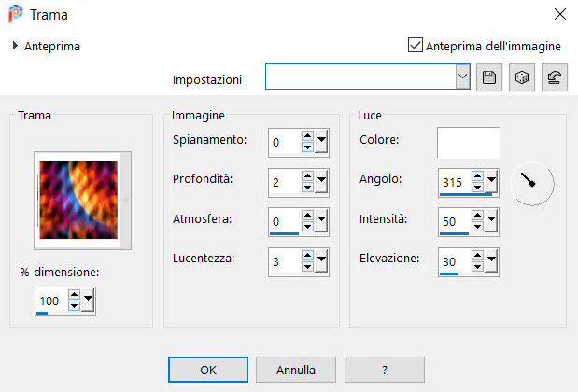Open help with the ? button
This screenshot has height=392, width=578.
click(385, 370)
